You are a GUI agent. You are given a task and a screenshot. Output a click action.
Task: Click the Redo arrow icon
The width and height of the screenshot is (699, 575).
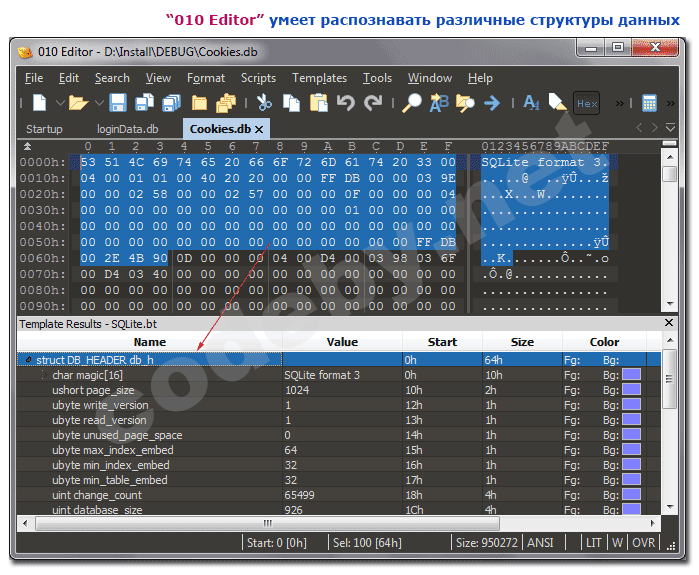coord(373,103)
